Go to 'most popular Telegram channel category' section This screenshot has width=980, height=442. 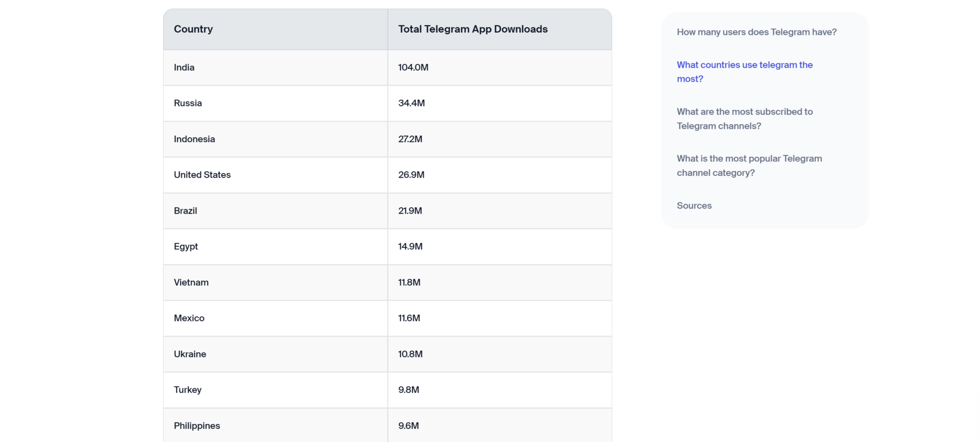click(749, 166)
